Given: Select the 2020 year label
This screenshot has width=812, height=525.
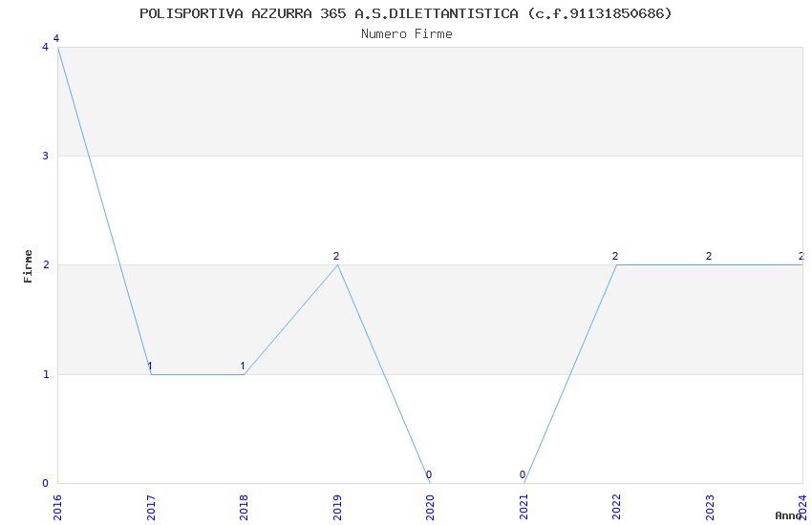Looking at the screenshot, I should (x=430, y=508).
